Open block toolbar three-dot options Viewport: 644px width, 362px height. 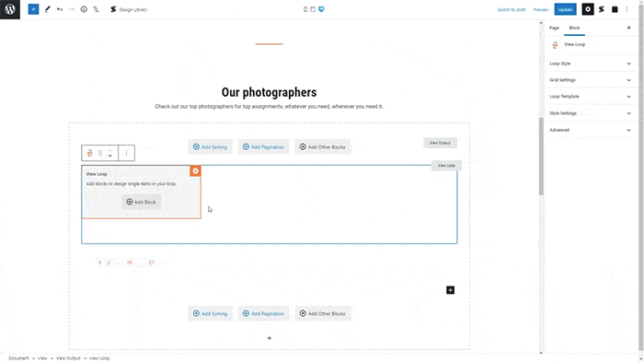tap(127, 153)
